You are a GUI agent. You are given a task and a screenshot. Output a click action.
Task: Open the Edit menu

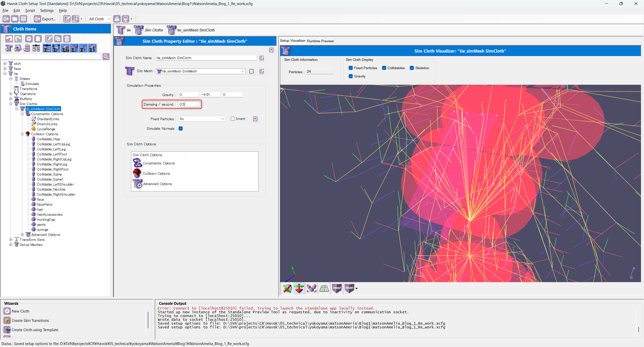[17, 11]
